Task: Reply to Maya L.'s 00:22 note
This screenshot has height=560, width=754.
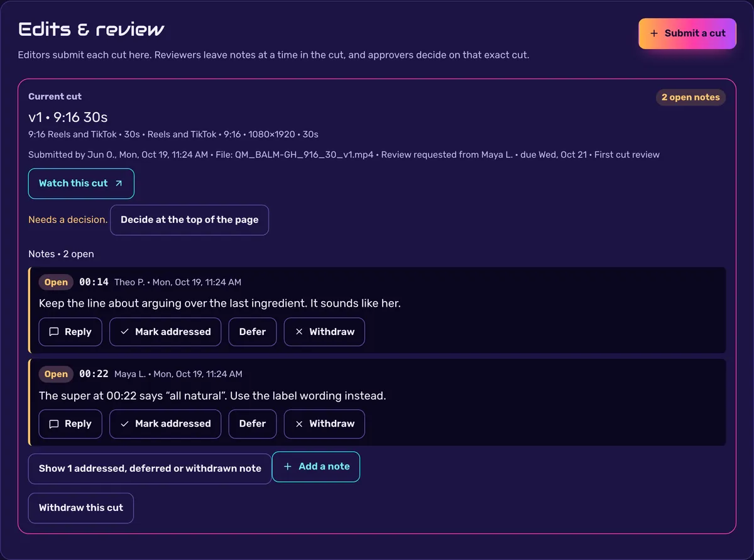Action: [70, 424]
